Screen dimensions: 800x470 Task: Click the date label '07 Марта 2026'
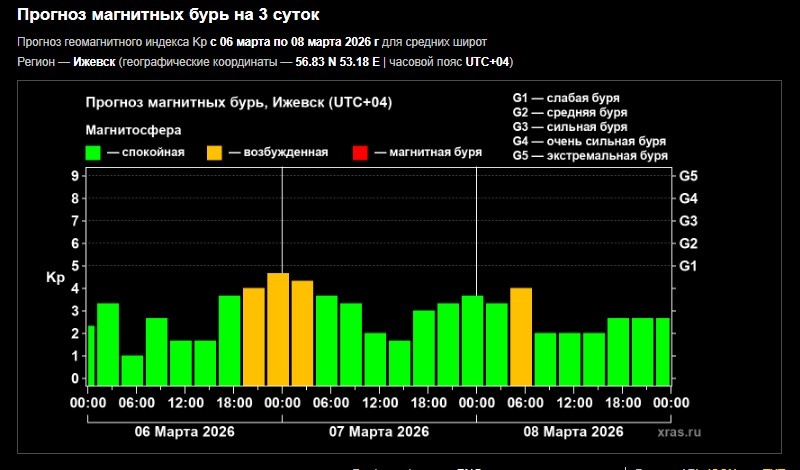(x=379, y=432)
